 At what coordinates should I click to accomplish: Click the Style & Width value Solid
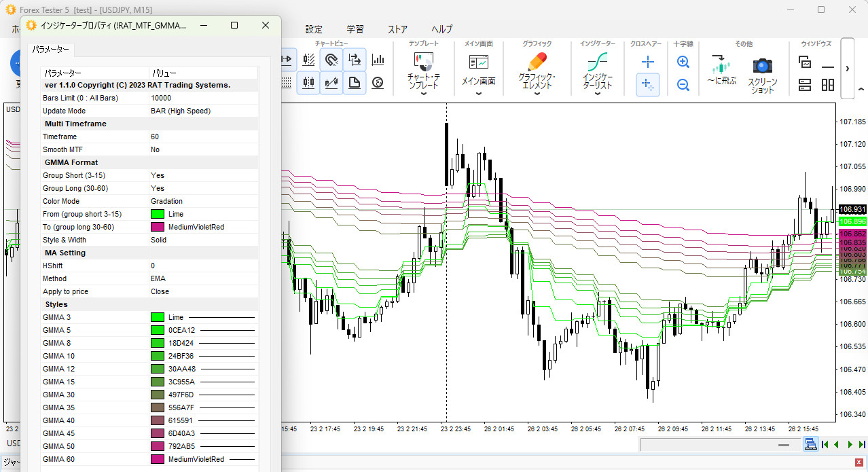(203, 240)
